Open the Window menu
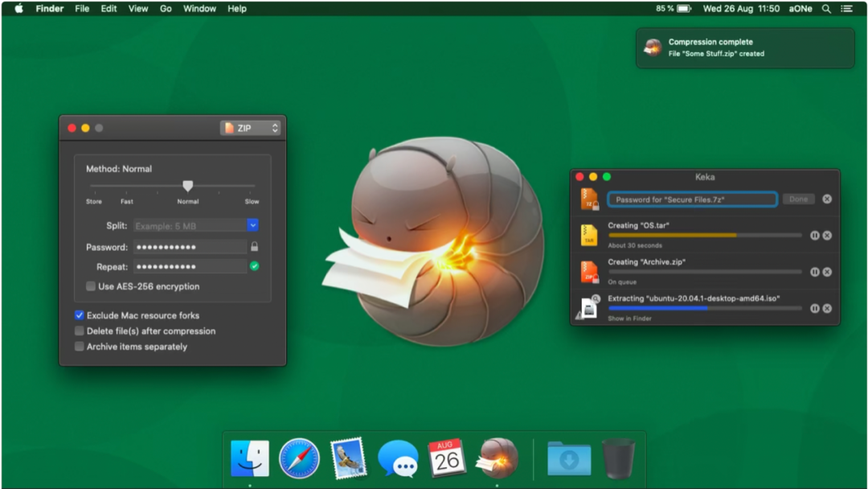868x489 pixels. (x=199, y=8)
